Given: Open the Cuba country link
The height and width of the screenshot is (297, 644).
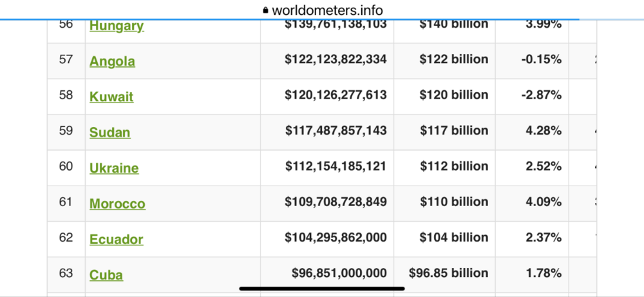Looking at the screenshot, I should [x=106, y=274].
